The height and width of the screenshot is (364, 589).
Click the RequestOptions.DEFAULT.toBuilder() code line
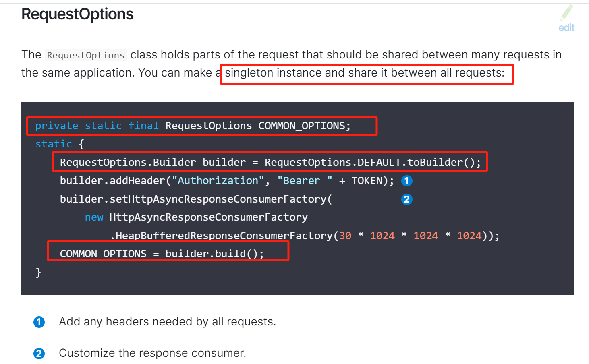coord(270,162)
